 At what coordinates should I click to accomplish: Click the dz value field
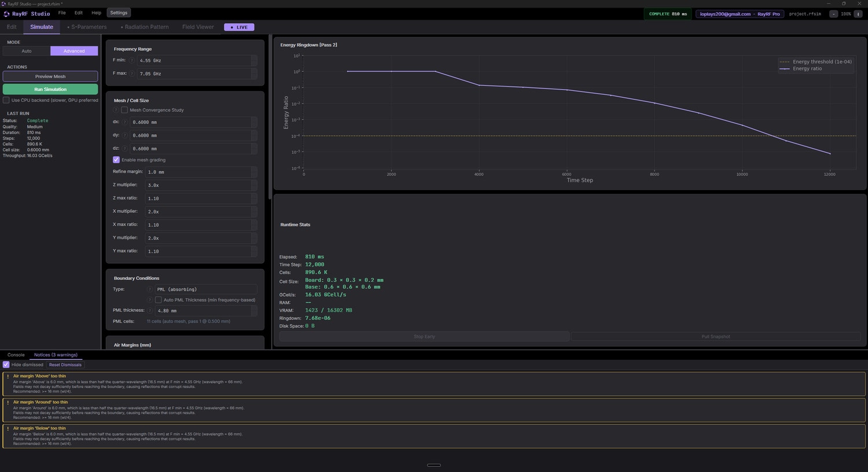tap(193, 149)
